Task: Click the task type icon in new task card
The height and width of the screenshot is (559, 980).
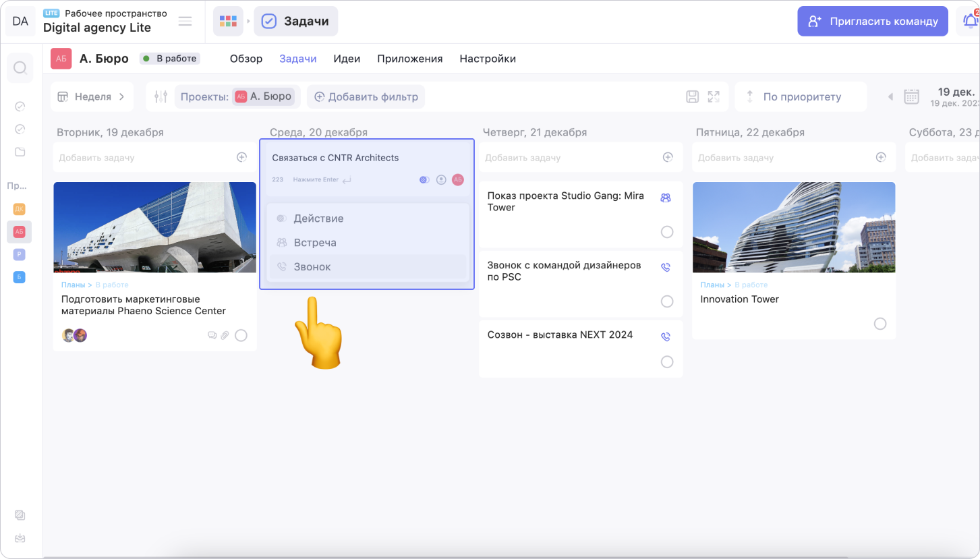Action: 424,180
